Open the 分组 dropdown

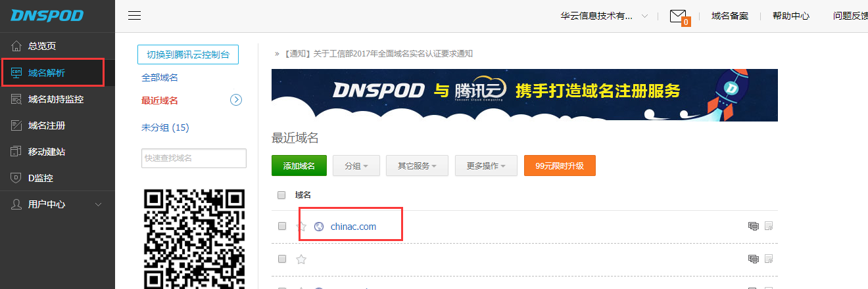356,166
